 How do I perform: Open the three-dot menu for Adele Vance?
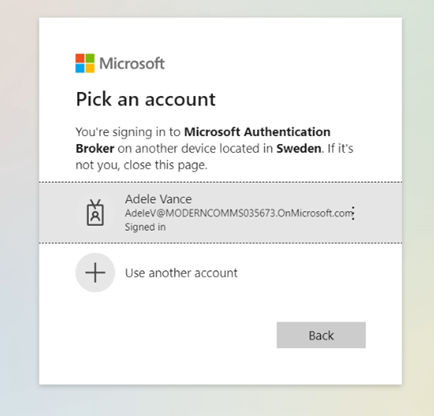pos(353,213)
